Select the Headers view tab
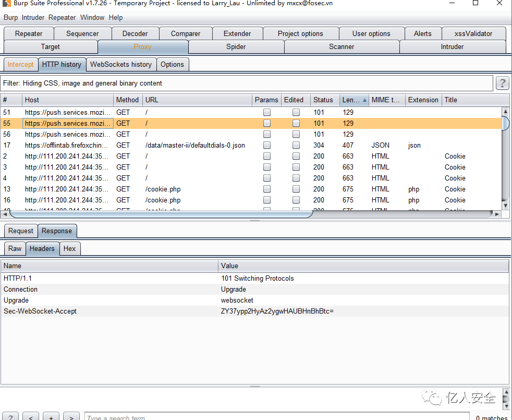The image size is (512, 420). 42,248
